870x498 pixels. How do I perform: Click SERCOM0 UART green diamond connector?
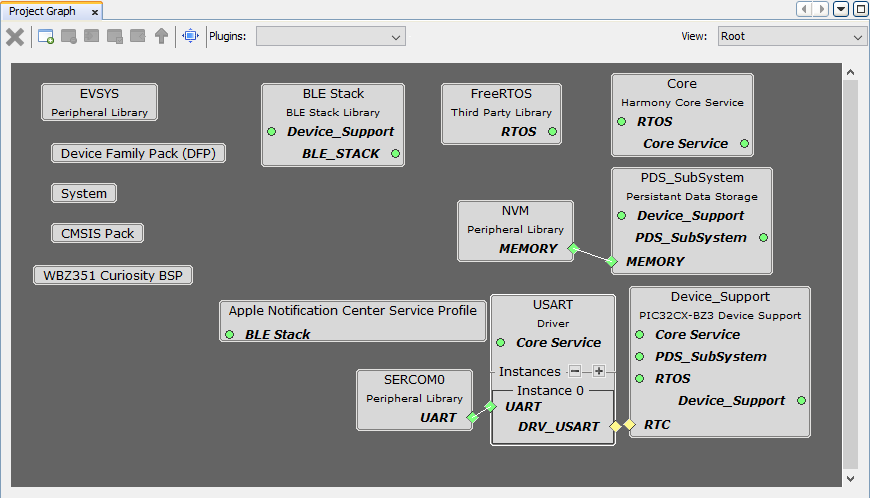[x=472, y=417]
